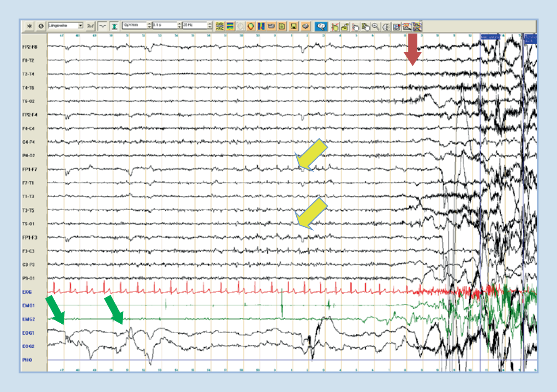557x392 pixels.
Task: Select the P4-O2 channel label
Action: (28, 156)
